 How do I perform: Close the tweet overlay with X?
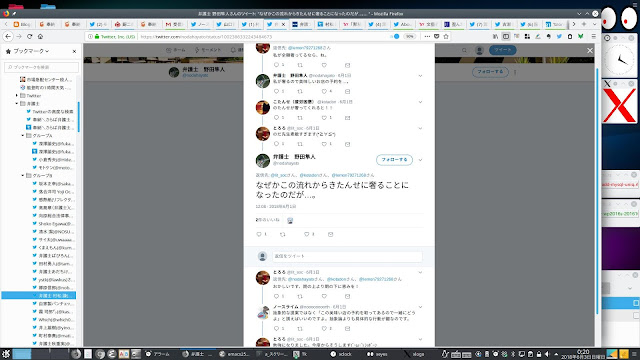589,50
